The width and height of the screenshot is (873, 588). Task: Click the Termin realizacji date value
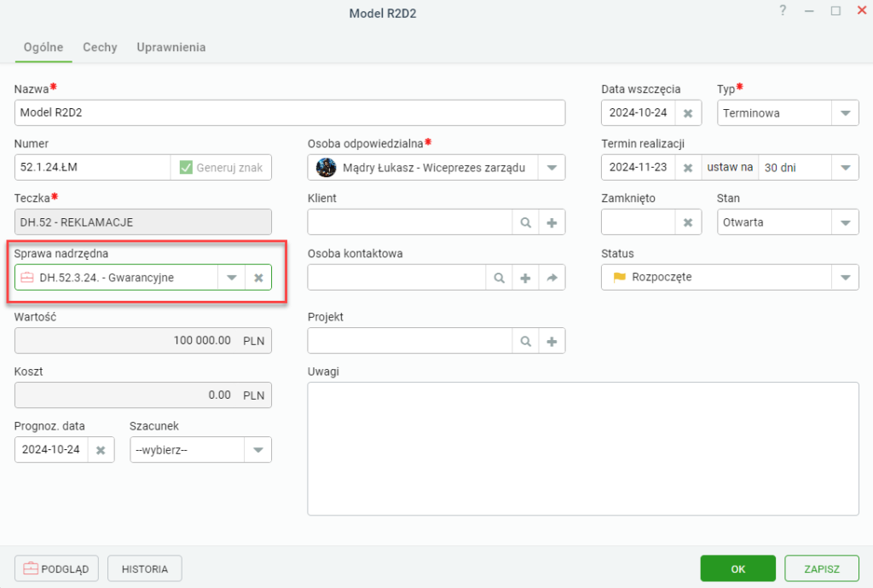point(638,167)
